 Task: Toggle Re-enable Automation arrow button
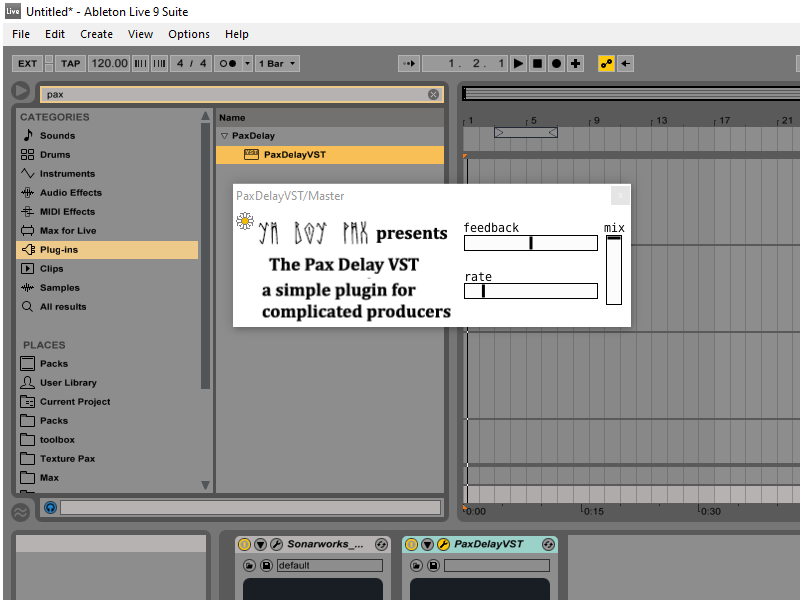point(626,64)
